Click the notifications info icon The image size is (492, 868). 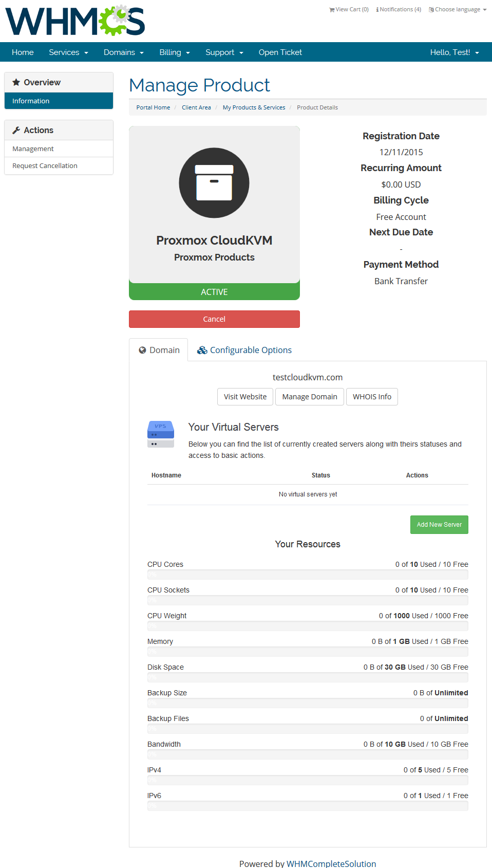pyautogui.click(x=377, y=10)
